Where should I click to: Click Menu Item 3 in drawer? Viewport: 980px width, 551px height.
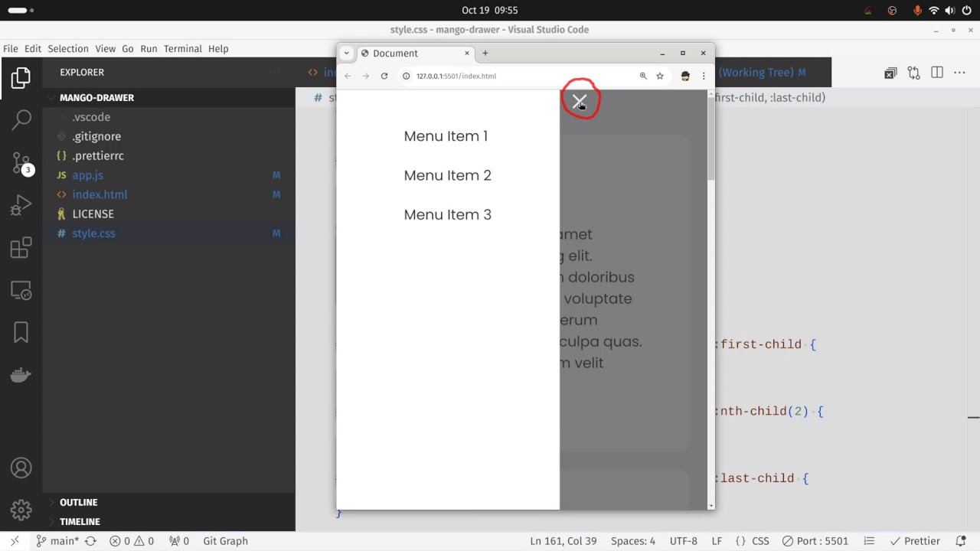click(447, 214)
